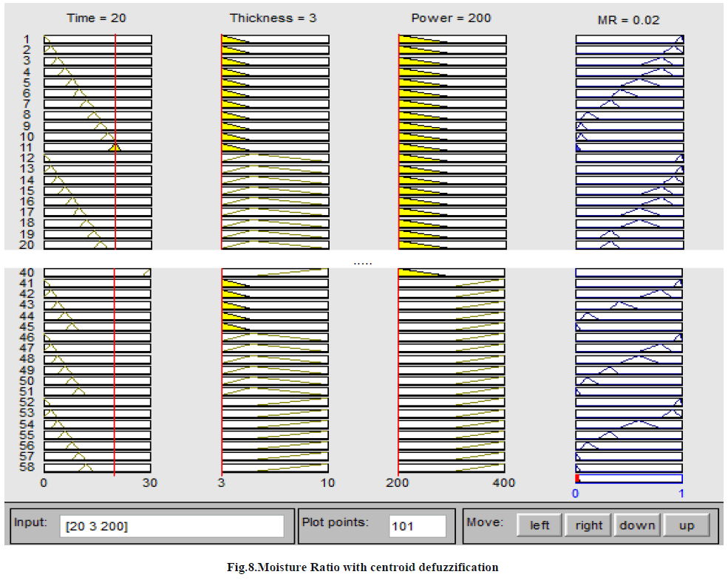Click rule 1 MR output plot
The height and width of the screenshot is (580, 728).
tap(630, 39)
